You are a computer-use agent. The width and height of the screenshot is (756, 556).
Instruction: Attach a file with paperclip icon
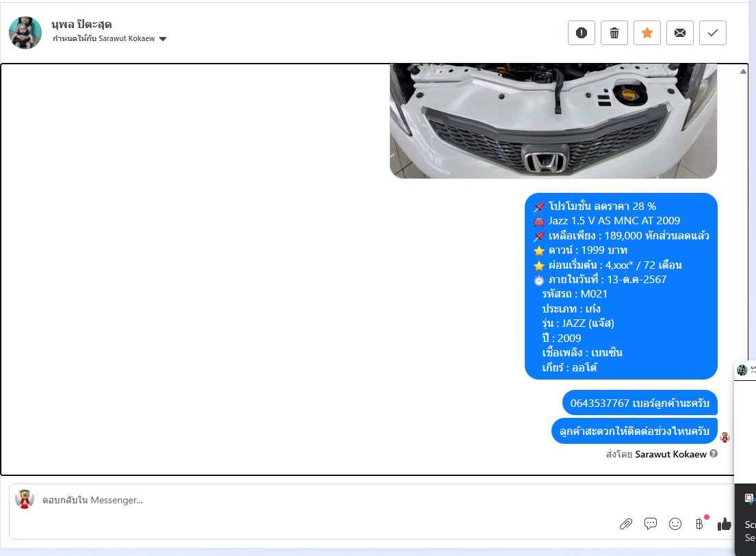(x=626, y=524)
